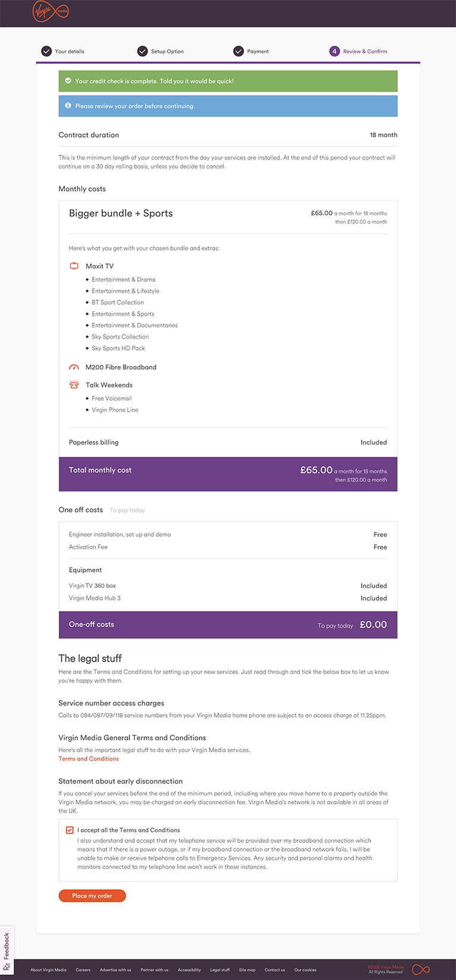Select the Review & Confirm step
The image size is (456, 980).
click(365, 52)
